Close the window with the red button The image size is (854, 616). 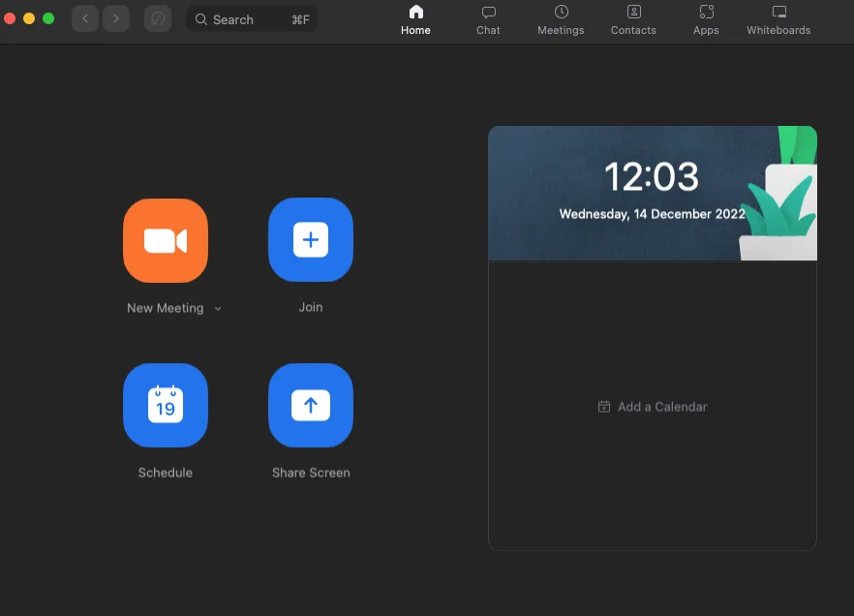[10, 18]
